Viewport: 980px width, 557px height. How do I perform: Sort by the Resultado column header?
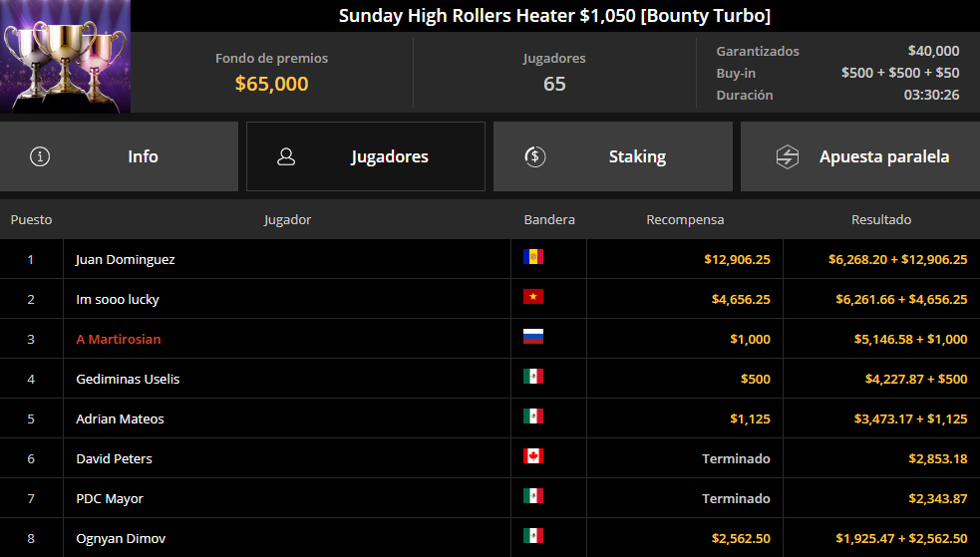(x=881, y=220)
